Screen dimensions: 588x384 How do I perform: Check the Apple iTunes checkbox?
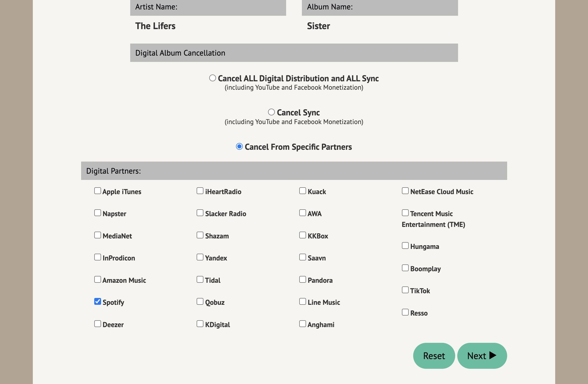(98, 191)
